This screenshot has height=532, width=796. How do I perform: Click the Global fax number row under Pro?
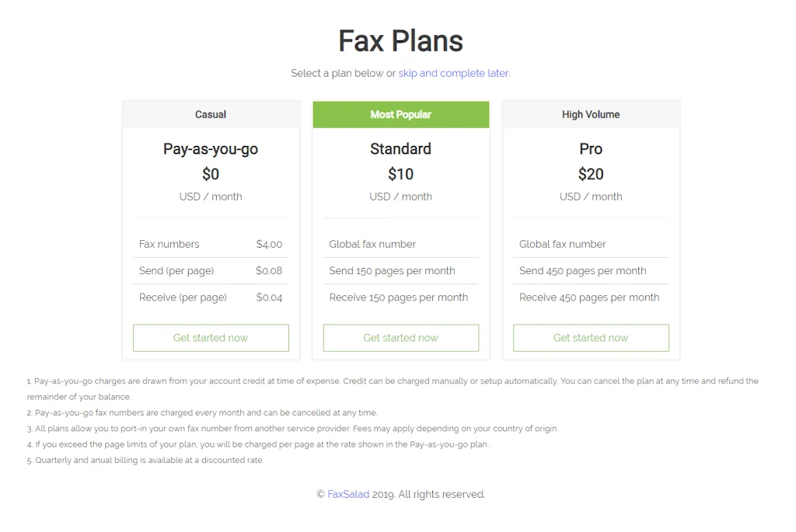click(562, 244)
